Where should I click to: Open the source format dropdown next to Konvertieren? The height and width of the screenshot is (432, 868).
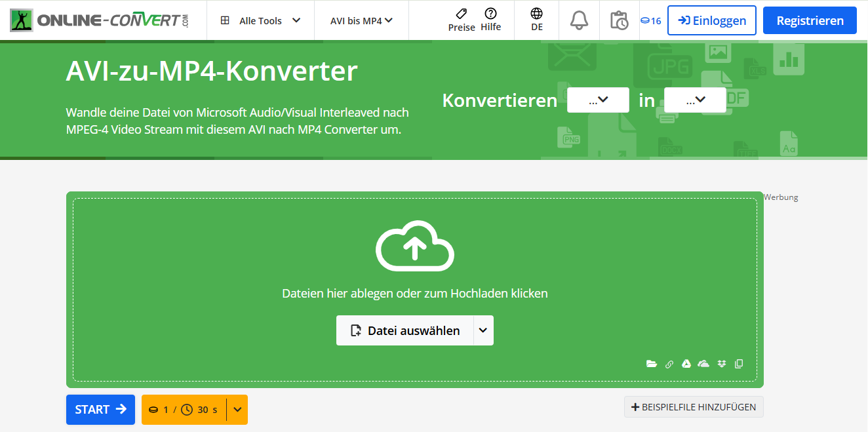pyautogui.click(x=597, y=100)
